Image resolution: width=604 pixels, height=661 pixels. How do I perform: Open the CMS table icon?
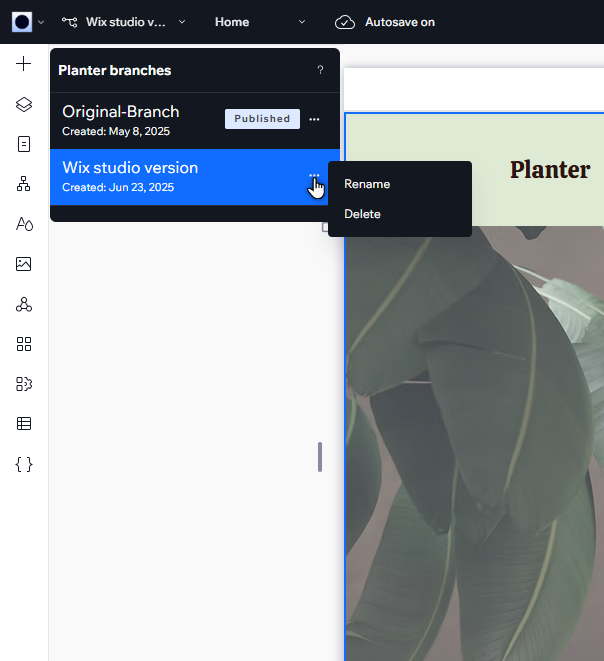tap(24, 424)
